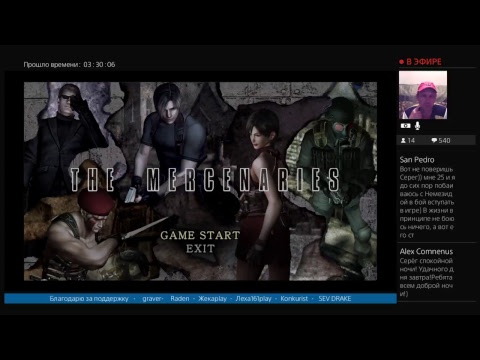Select supporter name Лexa161play in ticker
The image size is (480, 360).
coord(253,299)
